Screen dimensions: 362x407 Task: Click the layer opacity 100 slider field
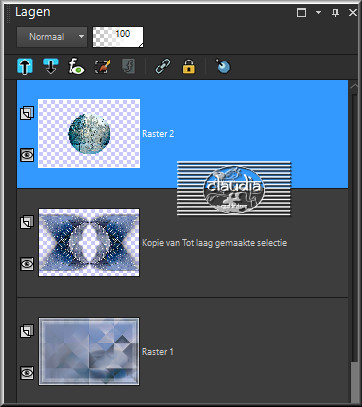click(x=118, y=37)
